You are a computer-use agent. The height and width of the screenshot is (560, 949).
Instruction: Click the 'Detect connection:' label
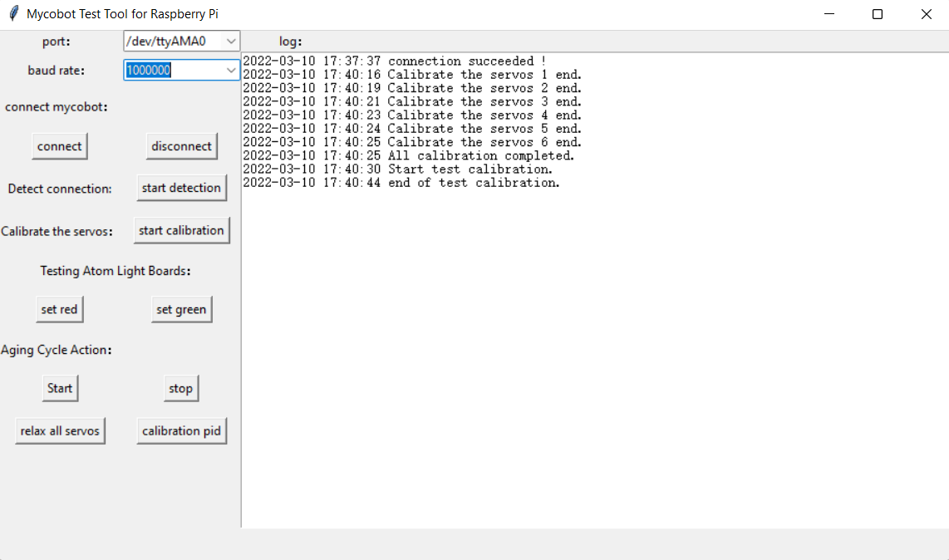(60, 189)
